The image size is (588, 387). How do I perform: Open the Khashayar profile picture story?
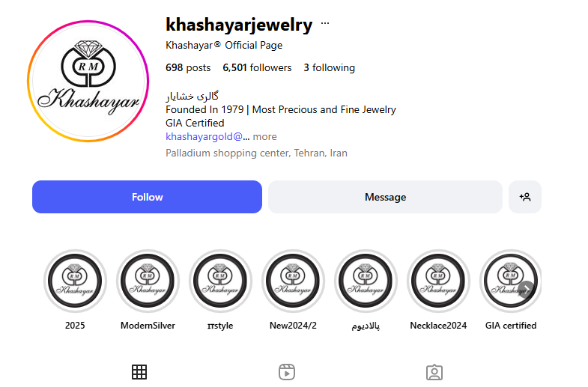[88, 81]
